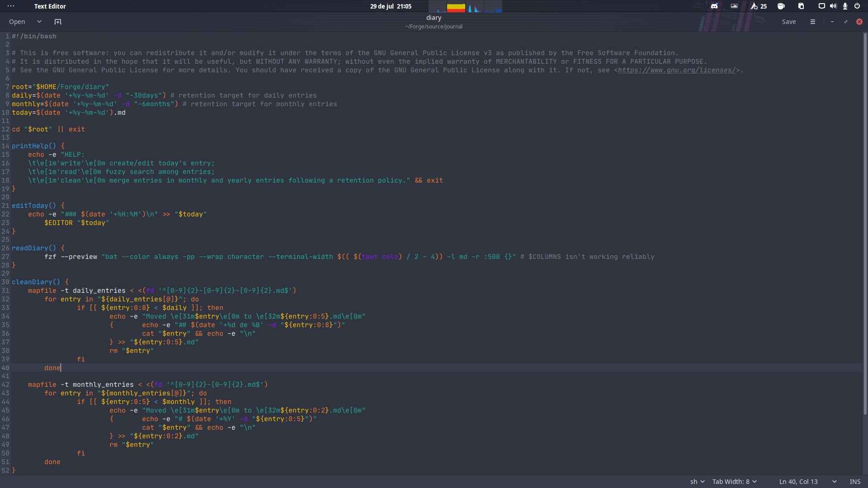Click the Open button
Screen dimensions: 868x488
point(17,22)
